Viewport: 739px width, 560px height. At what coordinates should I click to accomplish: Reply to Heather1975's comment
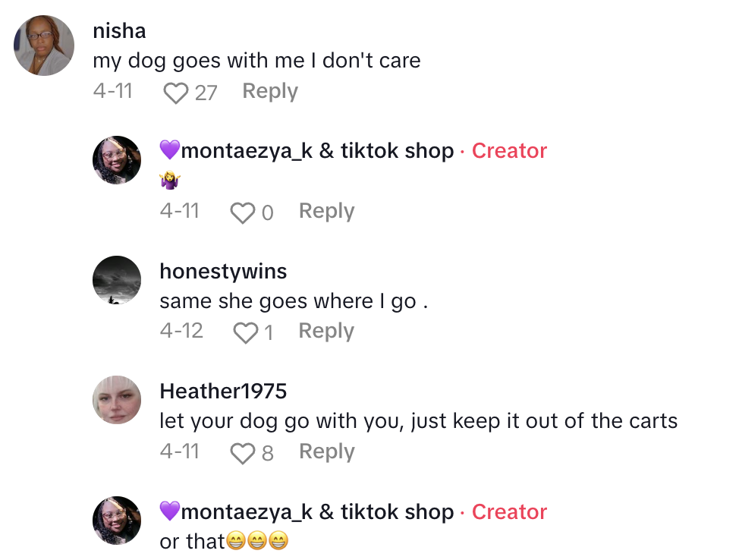(326, 451)
